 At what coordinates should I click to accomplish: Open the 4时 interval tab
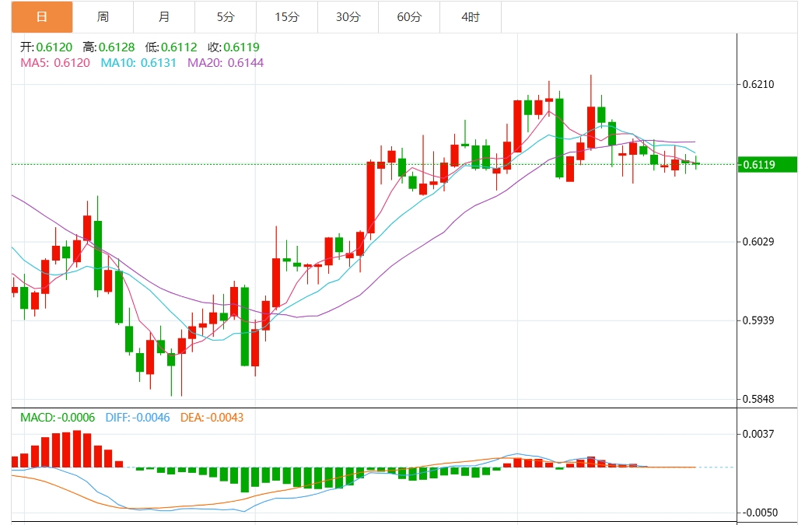click(471, 17)
